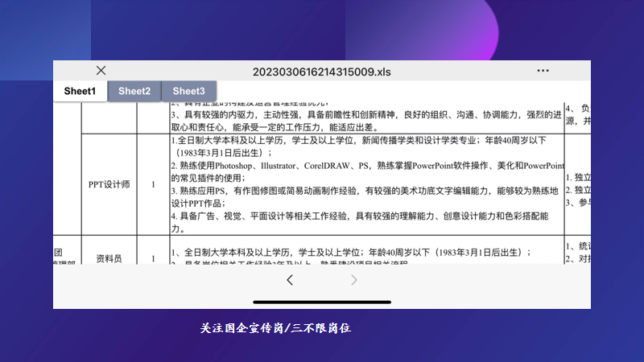Switch to the Sheet1 tab
The height and width of the screenshot is (362, 644).
coord(80,91)
